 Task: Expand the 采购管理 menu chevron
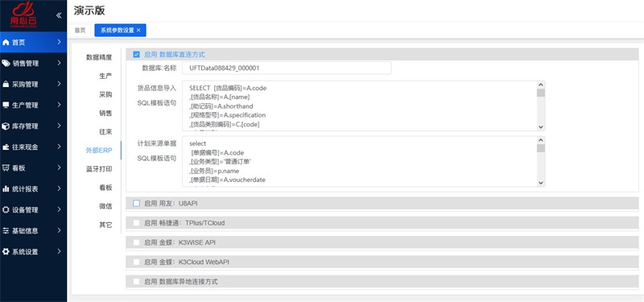point(59,84)
